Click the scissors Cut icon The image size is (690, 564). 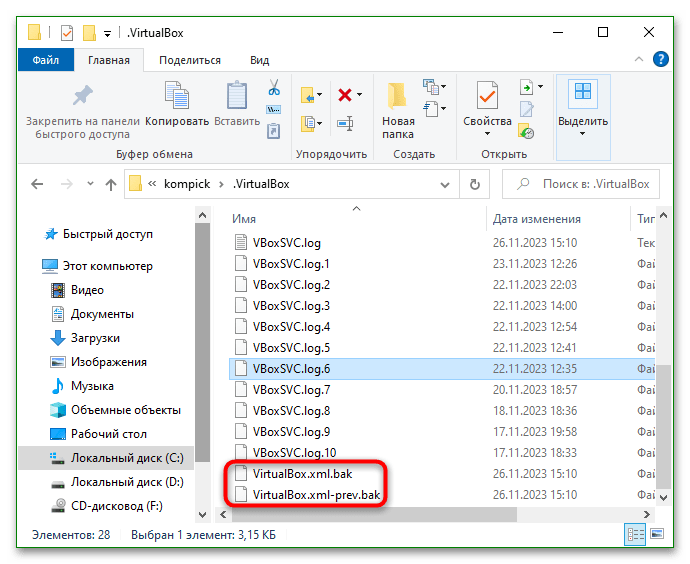tap(274, 87)
